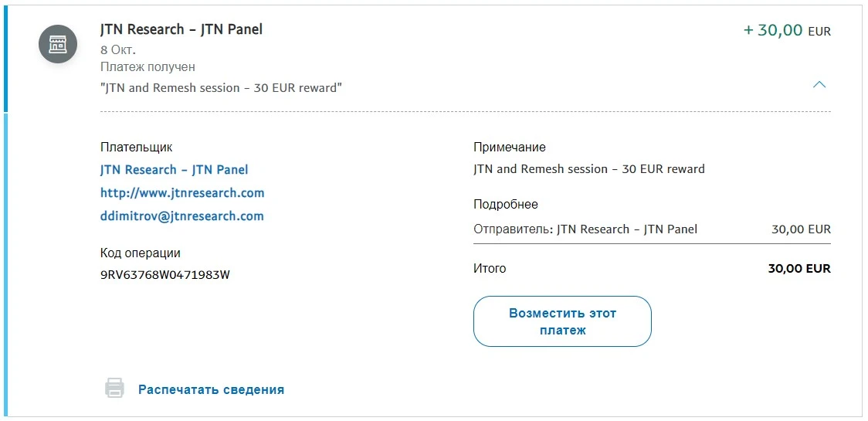Click the Распечатать сведения link
Image resolution: width=868 pixels, height=421 pixels.
[x=212, y=389]
